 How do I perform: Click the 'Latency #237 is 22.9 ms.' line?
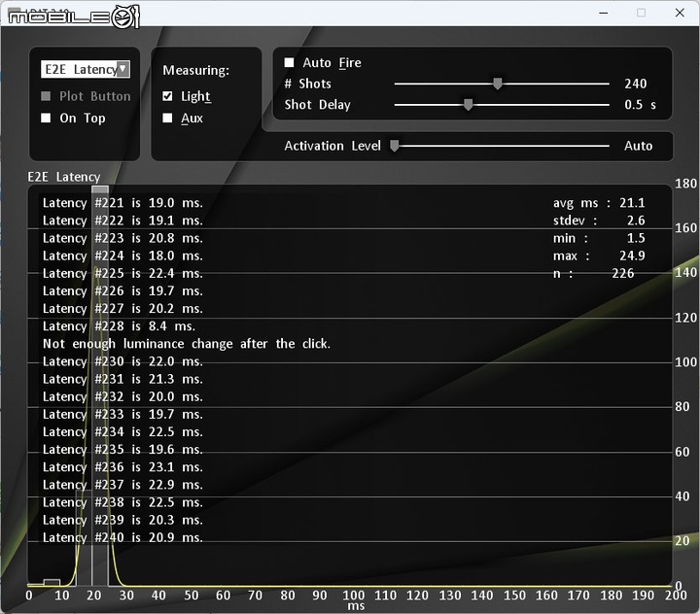coord(122,485)
